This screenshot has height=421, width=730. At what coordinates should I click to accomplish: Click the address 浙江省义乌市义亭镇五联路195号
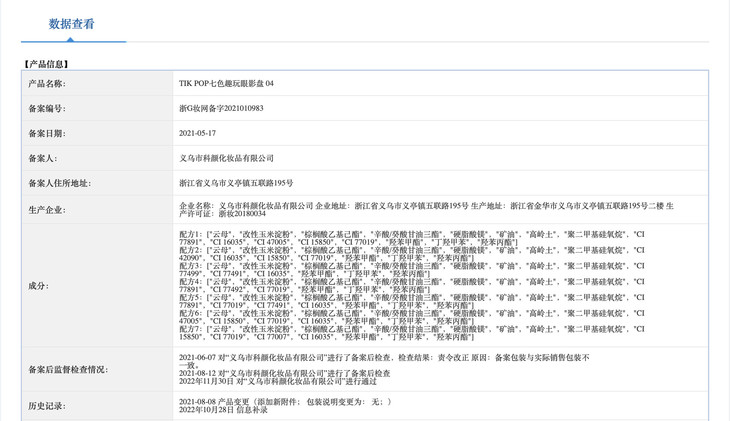pyautogui.click(x=236, y=183)
